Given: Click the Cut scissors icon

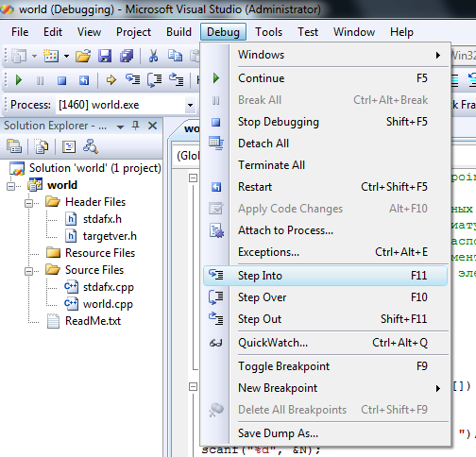Looking at the screenshot, I should coord(153,56).
